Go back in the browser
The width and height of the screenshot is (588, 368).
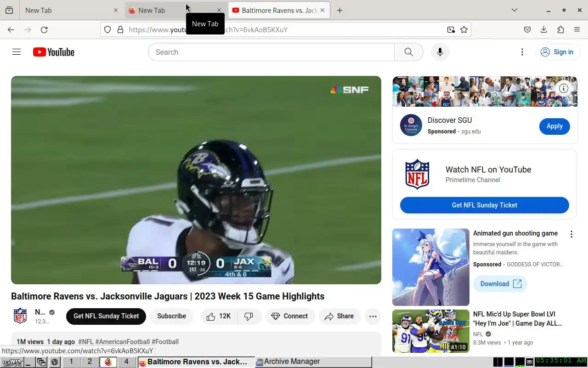pyautogui.click(x=11, y=29)
